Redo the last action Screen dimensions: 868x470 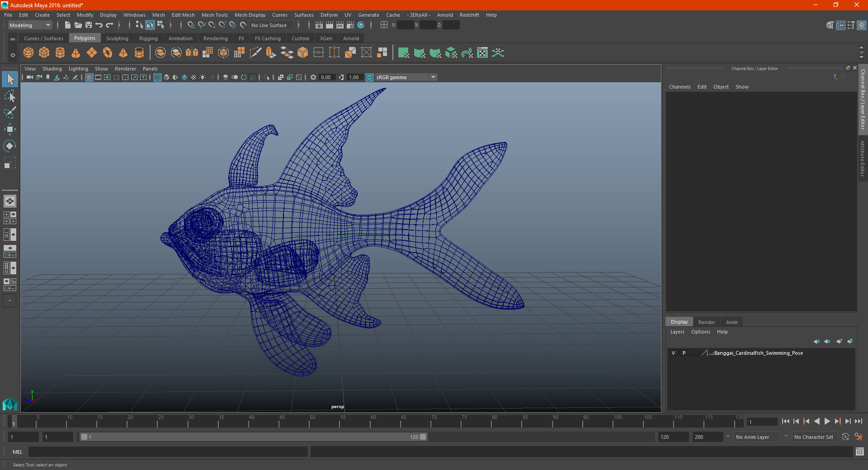pos(109,25)
